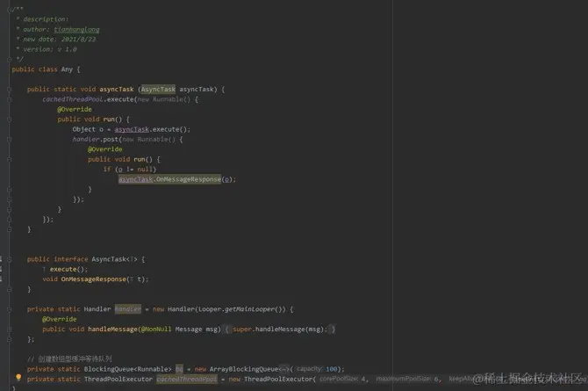Collapse the 'public static void asyncTask' method
The width and height of the screenshot is (588, 391).
point(9,90)
